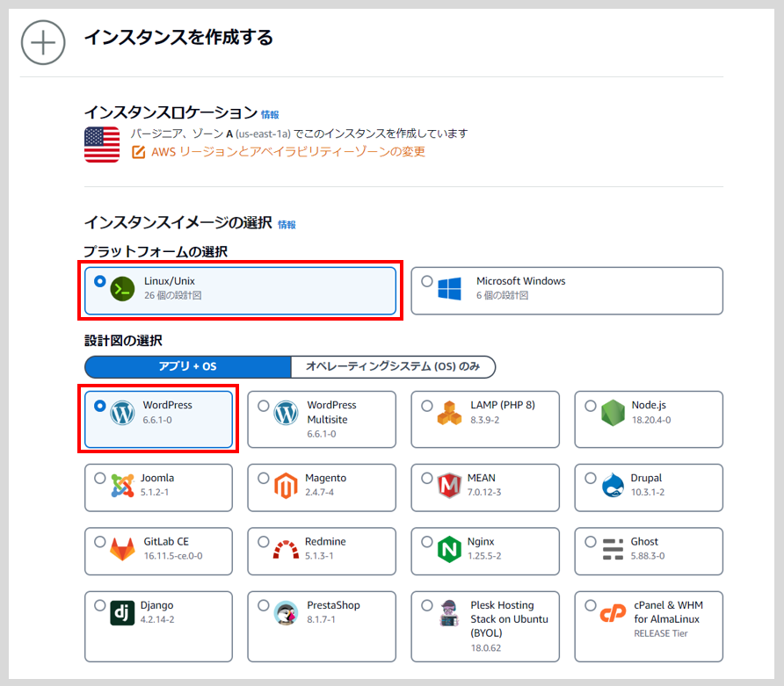784x686 pixels.
Task: Select the WordPress 6.6.1-0 radio button
Action: tap(100, 406)
